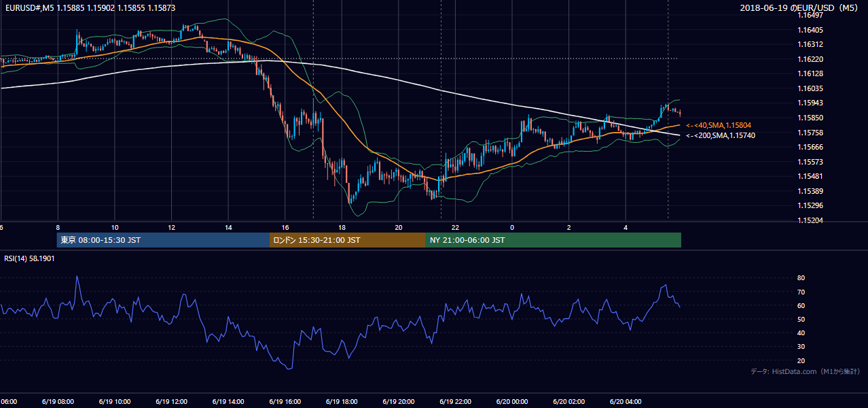The image size is (868, 408).
Task: Click the 6/20 00:00 bottom time label
Action: pyautogui.click(x=511, y=401)
